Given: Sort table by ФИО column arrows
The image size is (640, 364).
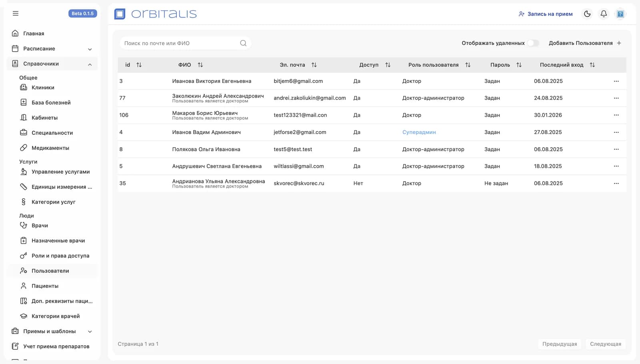Looking at the screenshot, I should pyautogui.click(x=200, y=65).
